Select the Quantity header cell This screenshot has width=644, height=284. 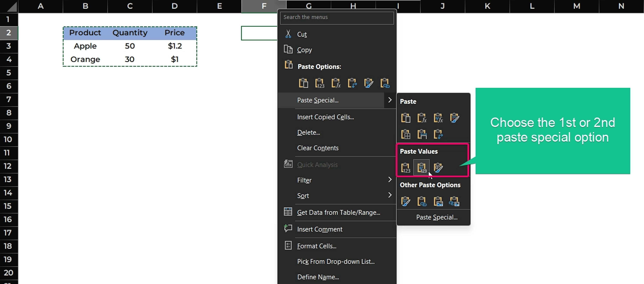[x=130, y=33]
